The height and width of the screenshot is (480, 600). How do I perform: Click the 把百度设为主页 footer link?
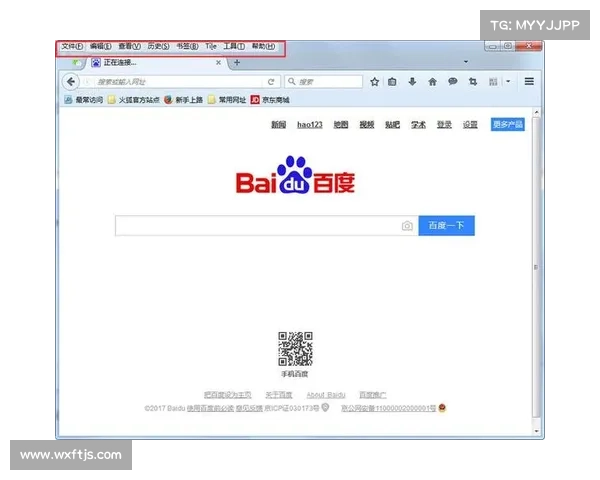click(227, 395)
